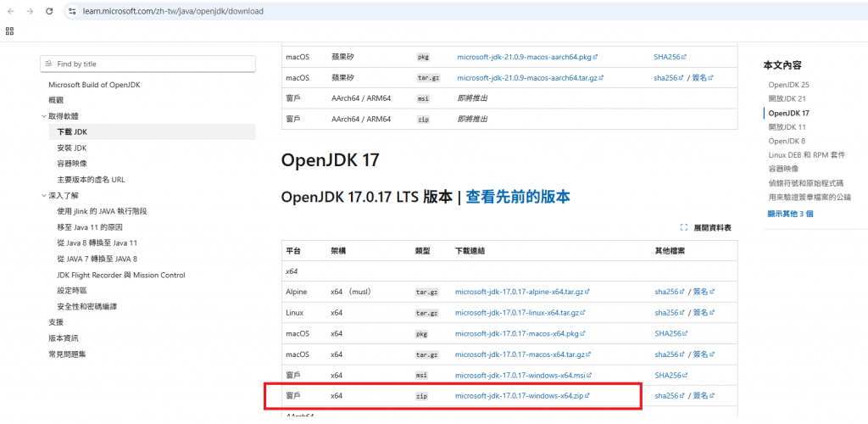The width and height of the screenshot is (868, 424).
Task: Click the expand table icon beside 展開資料表
Action: coord(684,227)
